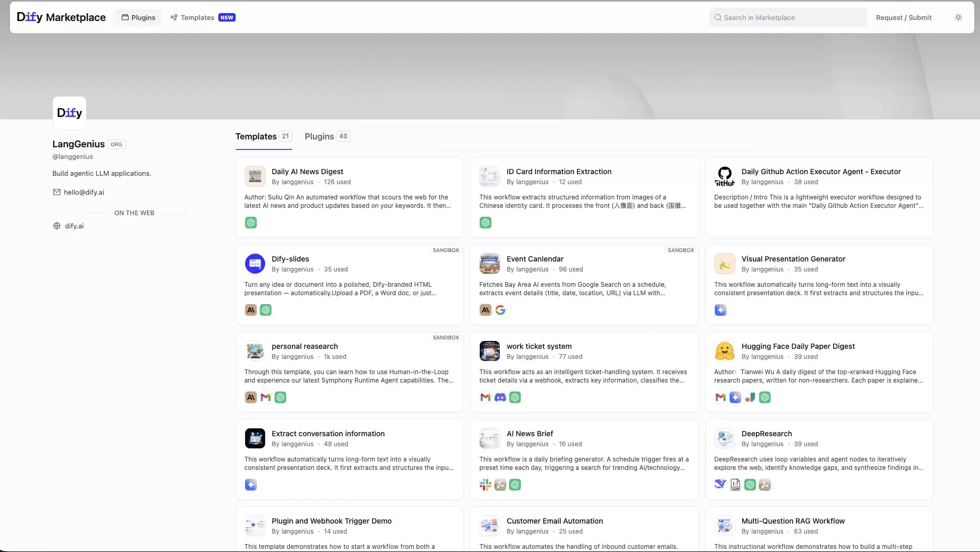
Task: Click the Anthropic icon in Event Canlendar card
Action: pyautogui.click(x=486, y=310)
